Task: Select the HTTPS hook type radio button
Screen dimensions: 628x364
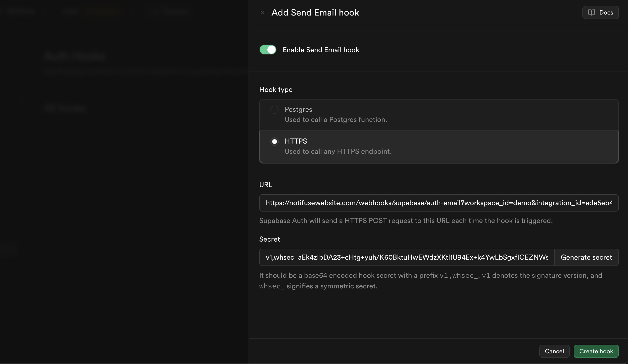Action: tap(274, 141)
